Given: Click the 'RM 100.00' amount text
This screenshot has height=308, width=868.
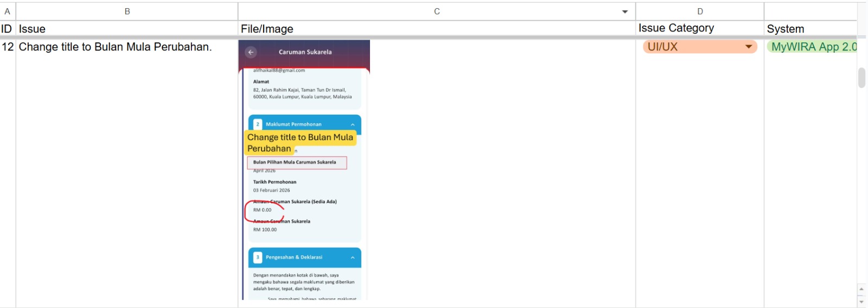Looking at the screenshot, I should pyautogui.click(x=265, y=230).
